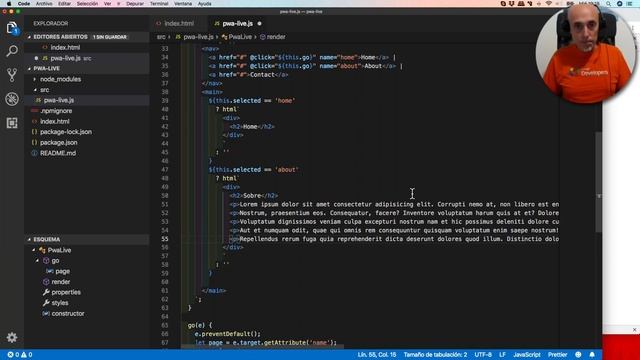640x360 pixels.
Task: Click the Prettier status bar item
Action: (x=557, y=355)
